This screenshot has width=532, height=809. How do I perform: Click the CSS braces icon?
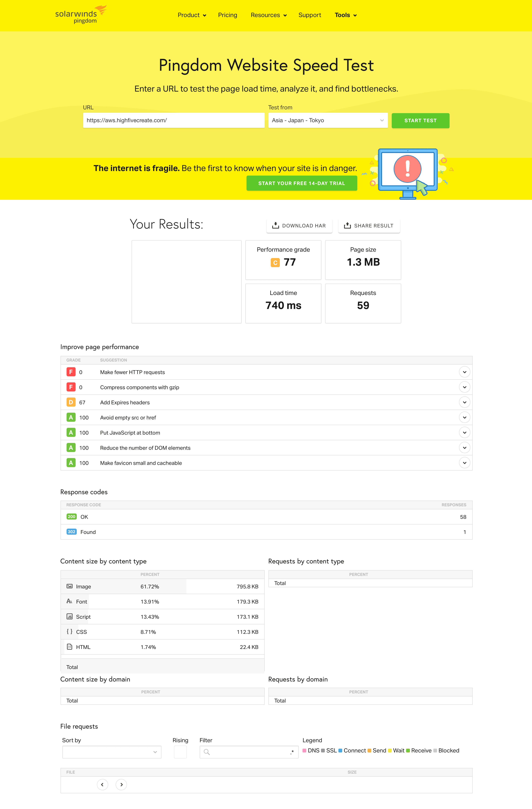coord(70,632)
